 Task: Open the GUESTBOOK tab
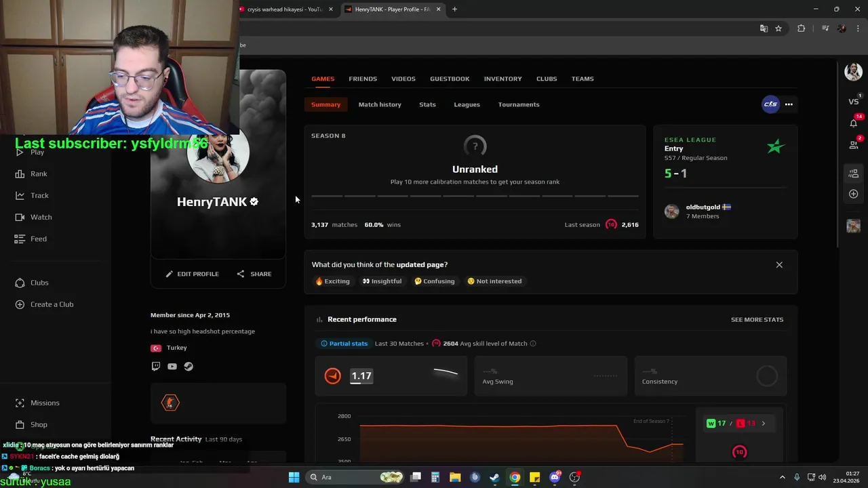(x=450, y=79)
